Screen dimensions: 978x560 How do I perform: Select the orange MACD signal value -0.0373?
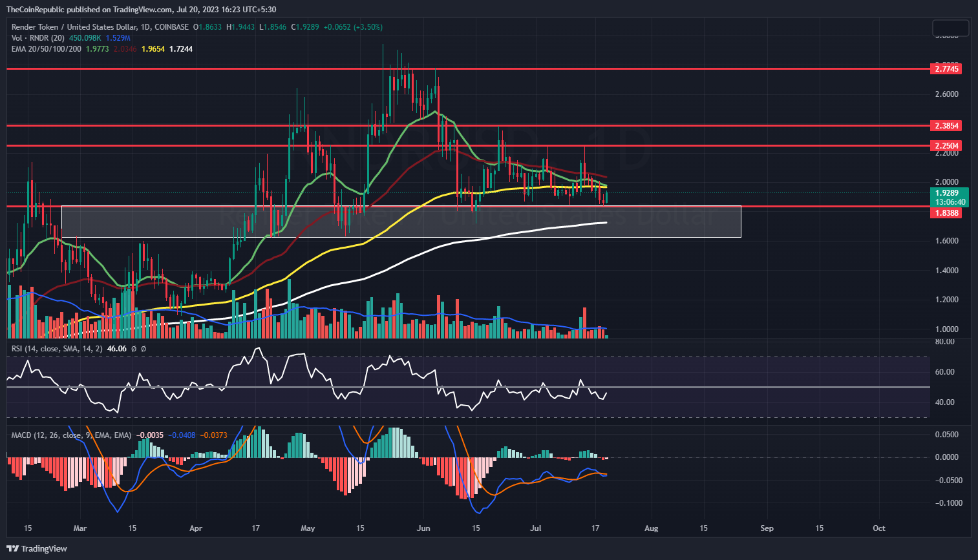tap(213, 435)
